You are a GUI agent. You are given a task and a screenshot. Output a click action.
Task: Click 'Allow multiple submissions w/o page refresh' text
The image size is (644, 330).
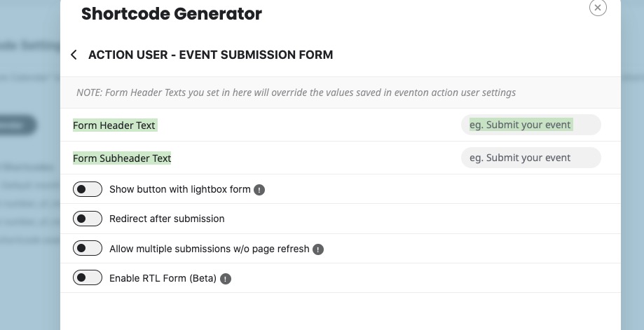coord(209,249)
